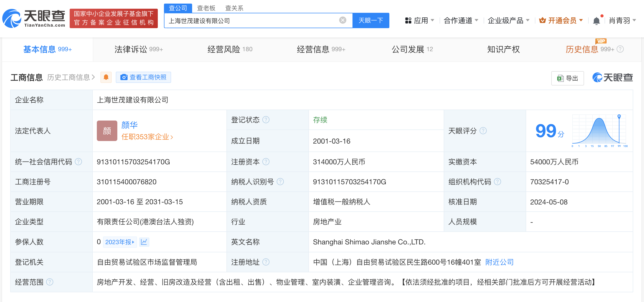Click the trend chart icon beside 2023年报
Image resolution: width=644 pixels, height=302 pixels.
click(x=144, y=242)
